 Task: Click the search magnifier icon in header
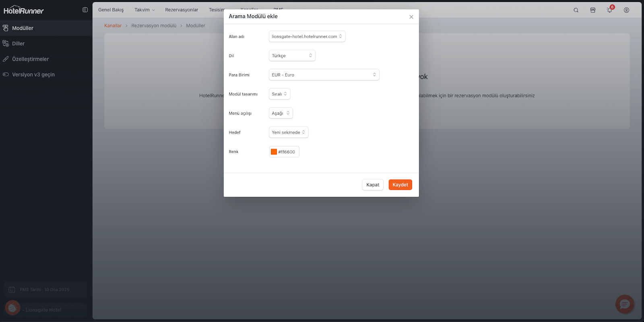[576, 10]
